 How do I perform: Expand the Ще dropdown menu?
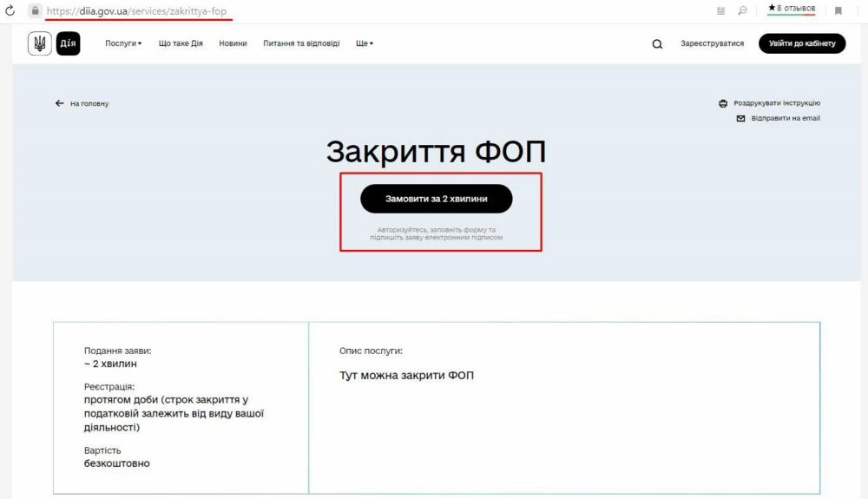[x=365, y=43]
